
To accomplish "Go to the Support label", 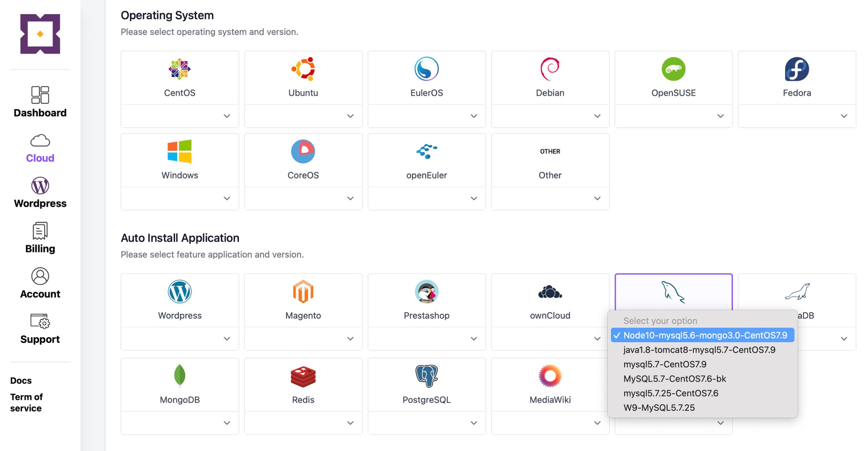I will [x=40, y=339].
